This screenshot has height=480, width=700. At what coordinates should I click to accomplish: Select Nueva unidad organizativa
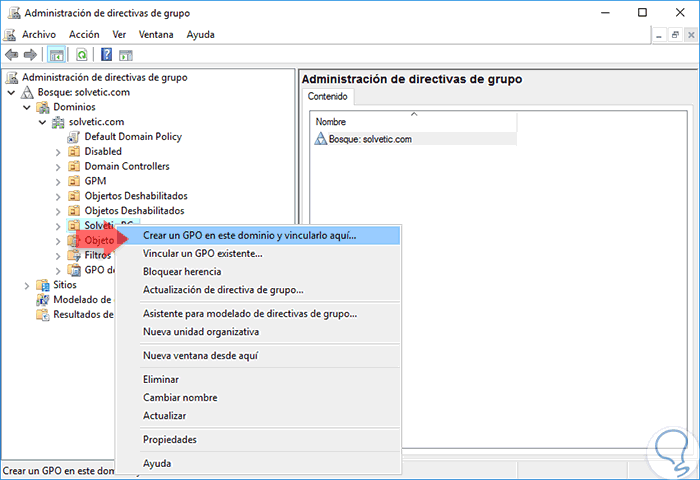tap(258, 332)
